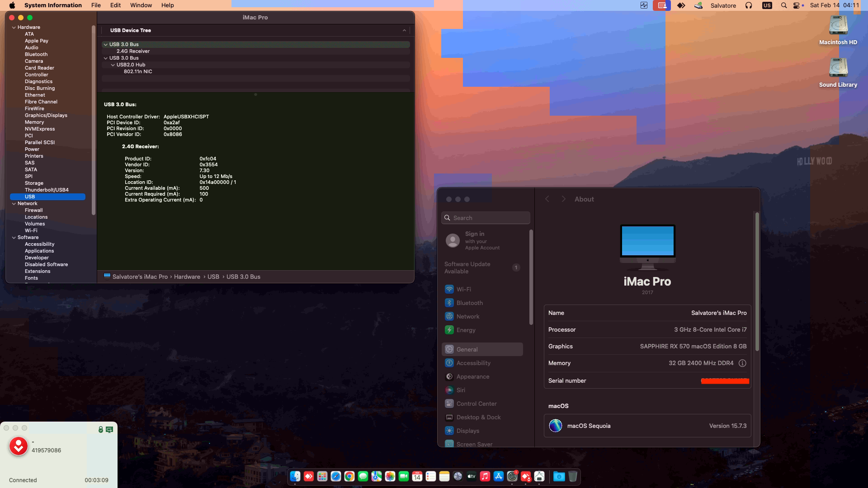Click the headphones icon in menu bar
Image resolution: width=868 pixels, height=488 pixels.
749,5
